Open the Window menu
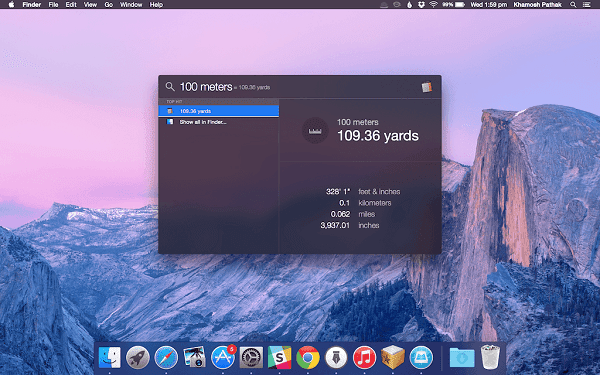The height and width of the screenshot is (375, 600). [x=131, y=5]
